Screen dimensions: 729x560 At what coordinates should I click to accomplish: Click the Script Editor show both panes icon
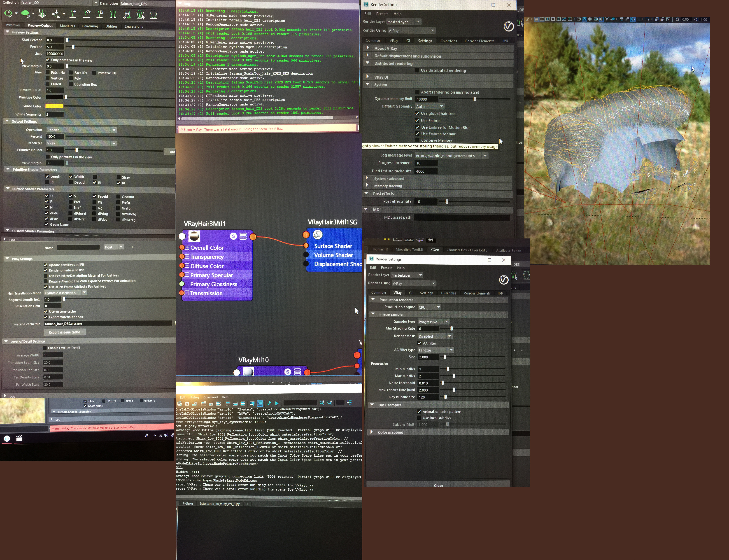pyautogui.click(x=243, y=403)
